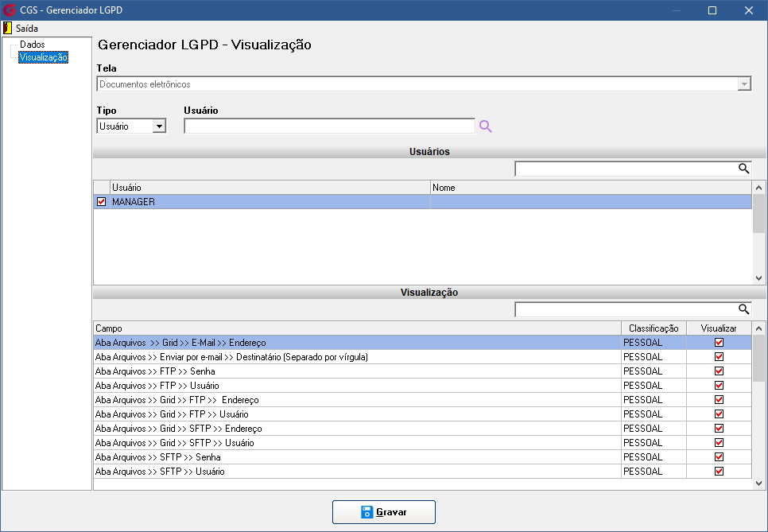
Task: Click Visualização grid scrollbar down arrow
Action: (758, 483)
